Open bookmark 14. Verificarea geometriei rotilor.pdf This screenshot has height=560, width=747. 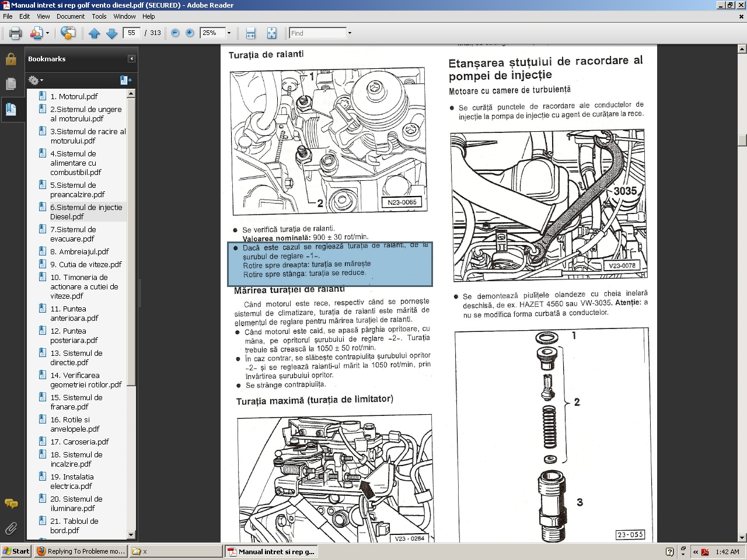pyautogui.click(x=86, y=380)
